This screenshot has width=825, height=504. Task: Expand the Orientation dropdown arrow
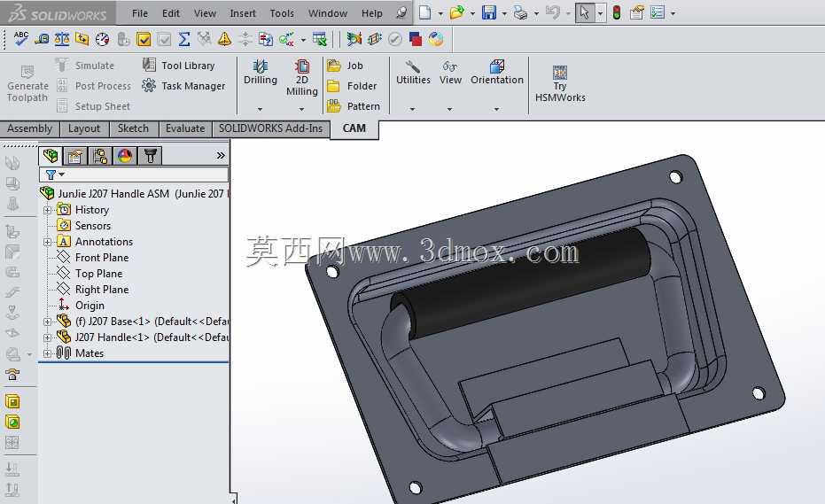[x=496, y=109]
